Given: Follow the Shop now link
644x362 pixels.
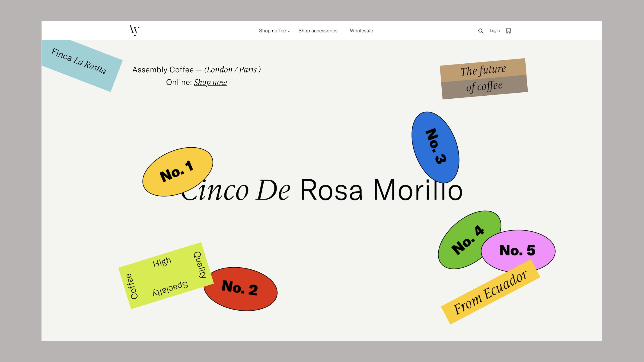Looking at the screenshot, I should (210, 82).
